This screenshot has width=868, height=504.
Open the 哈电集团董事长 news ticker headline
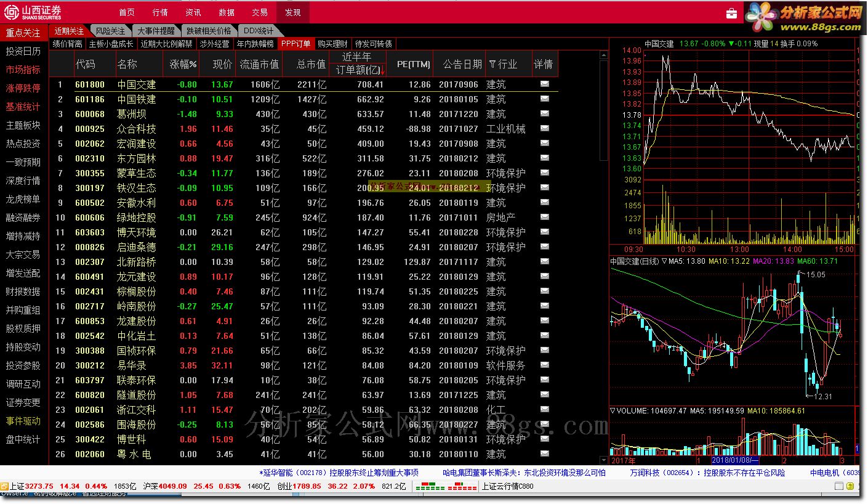pyautogui.click(x=524, y=473)
